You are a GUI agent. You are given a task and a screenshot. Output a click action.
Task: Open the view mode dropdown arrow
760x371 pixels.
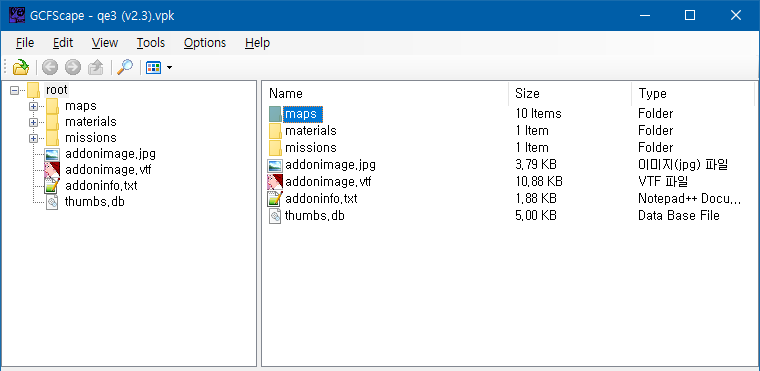click(x=169, y=67)
